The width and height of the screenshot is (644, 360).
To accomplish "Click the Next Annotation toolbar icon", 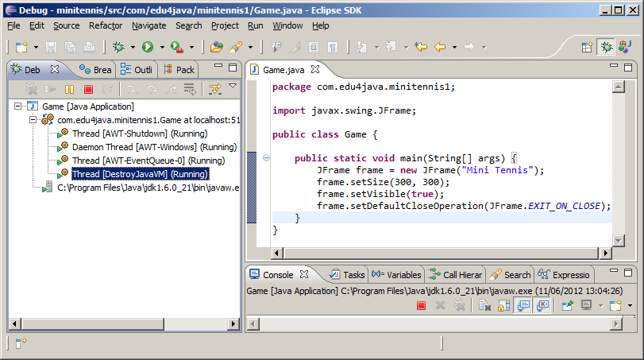I will 361,47.
